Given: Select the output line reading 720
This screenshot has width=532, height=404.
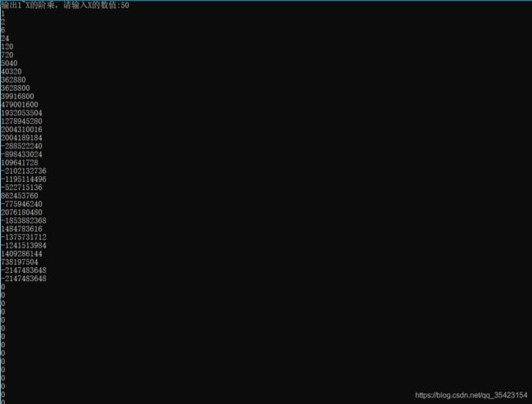Looking at the screenshot, I should point(7,55).
